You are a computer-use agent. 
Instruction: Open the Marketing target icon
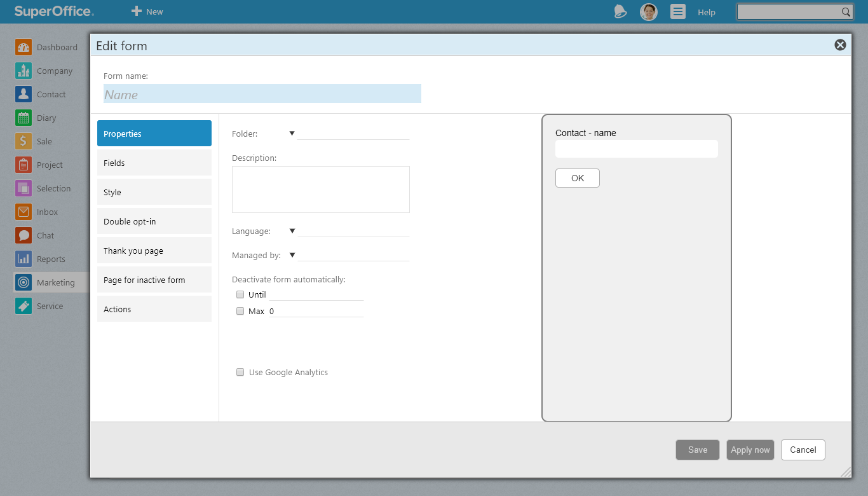24,282
